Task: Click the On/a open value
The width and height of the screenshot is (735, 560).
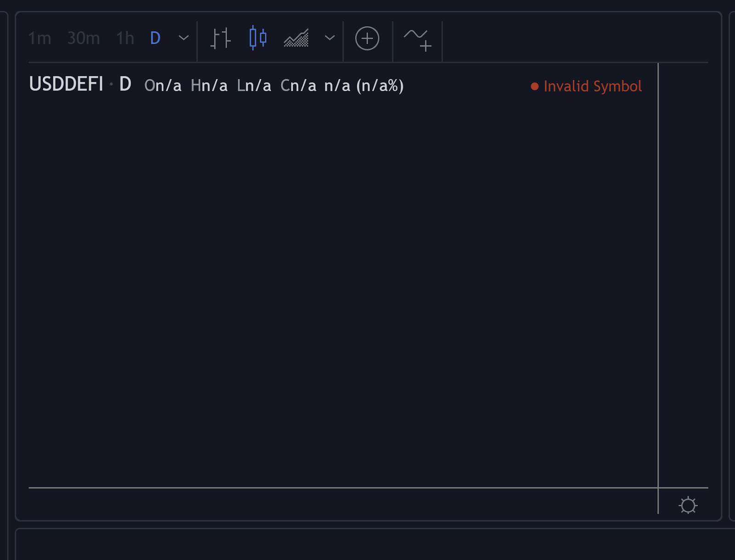Action: pyautogui.click(x=163, y=86)
